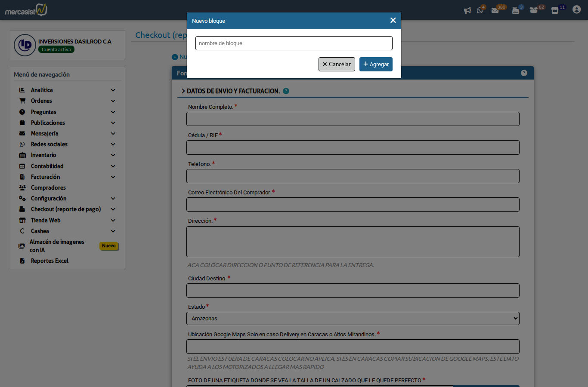Viewport: 588px width, 387px height.
Task: Click the store icon with 11 notifications
Action: point(554,10)
